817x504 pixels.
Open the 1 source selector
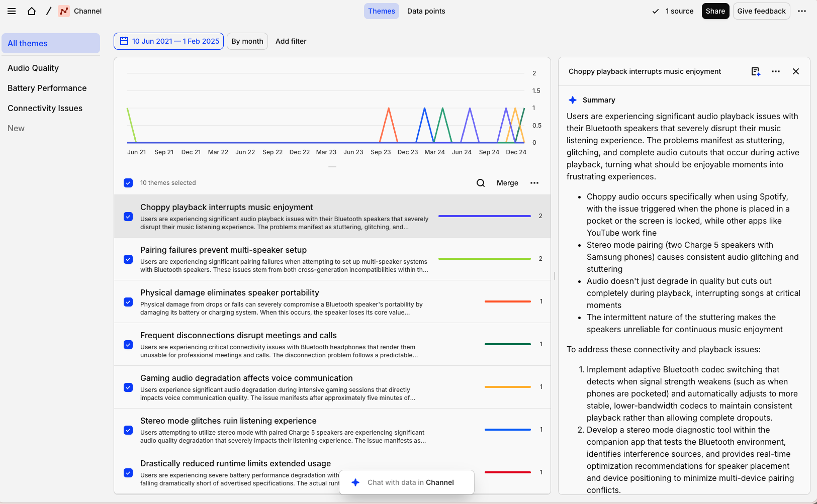click(673, 11)
